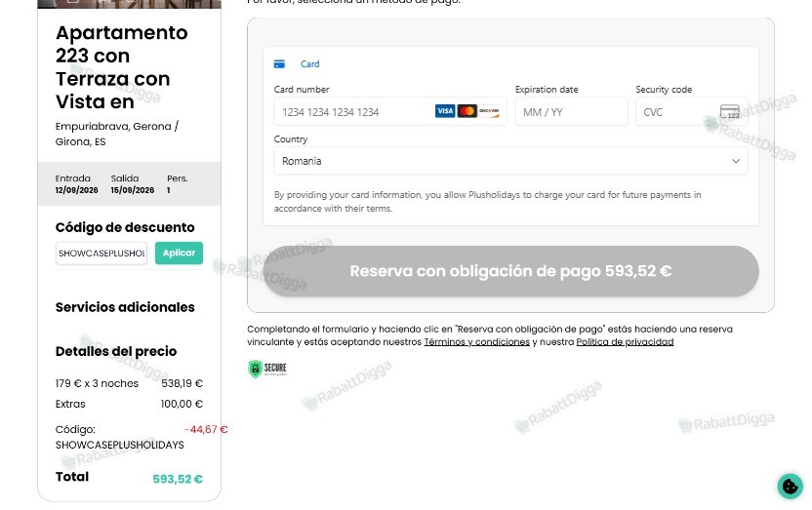Click the Mastercard logo icon
Viewport: 812px width, 510px height.
point(467,111)
